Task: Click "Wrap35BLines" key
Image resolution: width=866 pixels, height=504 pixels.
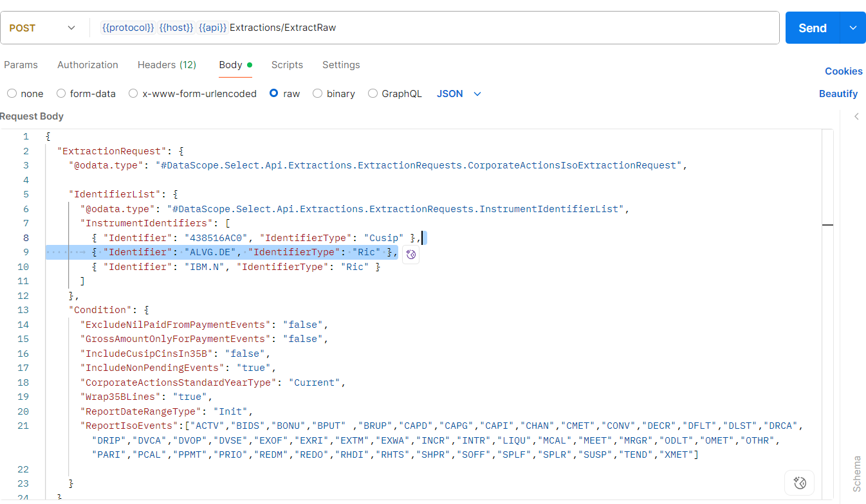Action: (x=121, y=397)
